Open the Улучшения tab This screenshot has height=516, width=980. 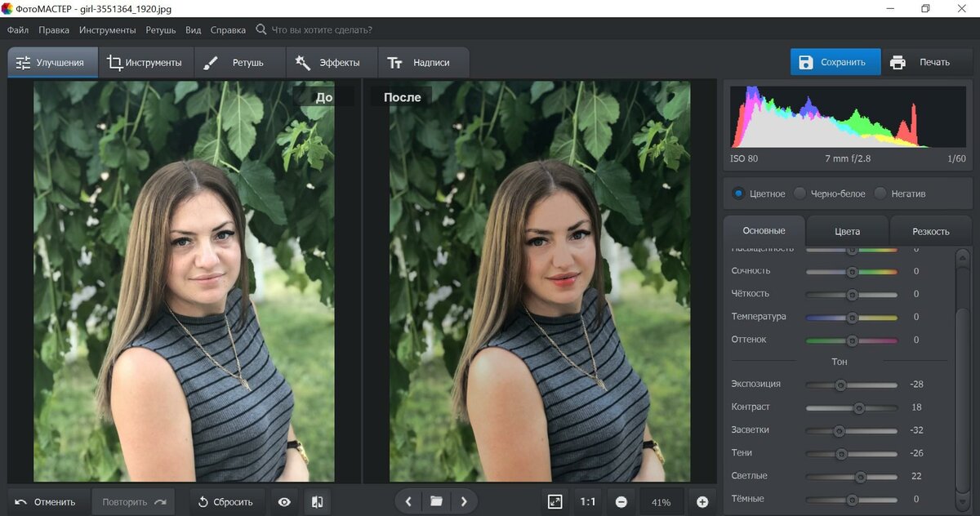tap(53, 63)
